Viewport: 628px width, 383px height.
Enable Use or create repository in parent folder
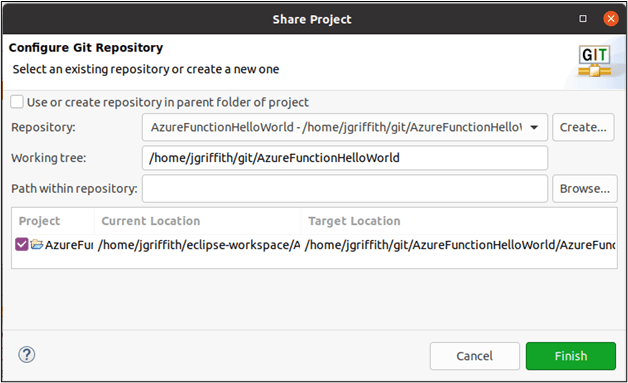[17, 102]
